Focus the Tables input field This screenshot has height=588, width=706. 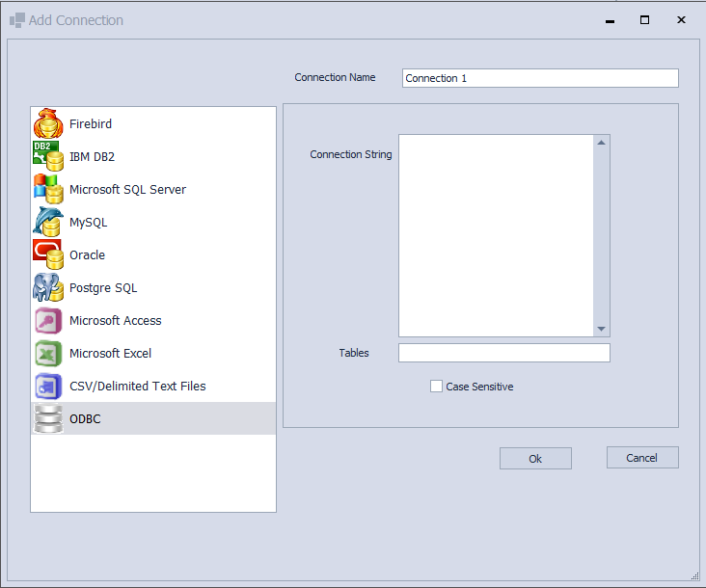pyautogui.click(x=504, y=353)
